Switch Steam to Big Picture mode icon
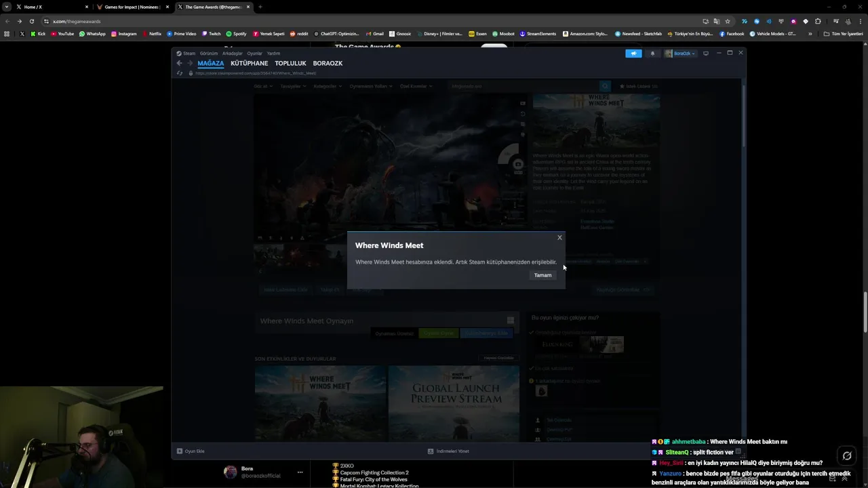This screenshot has width=868, height=488. [x=706, y=54]
